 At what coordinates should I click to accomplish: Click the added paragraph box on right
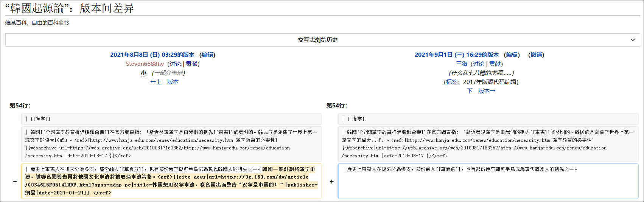click(x=488, y=181)
